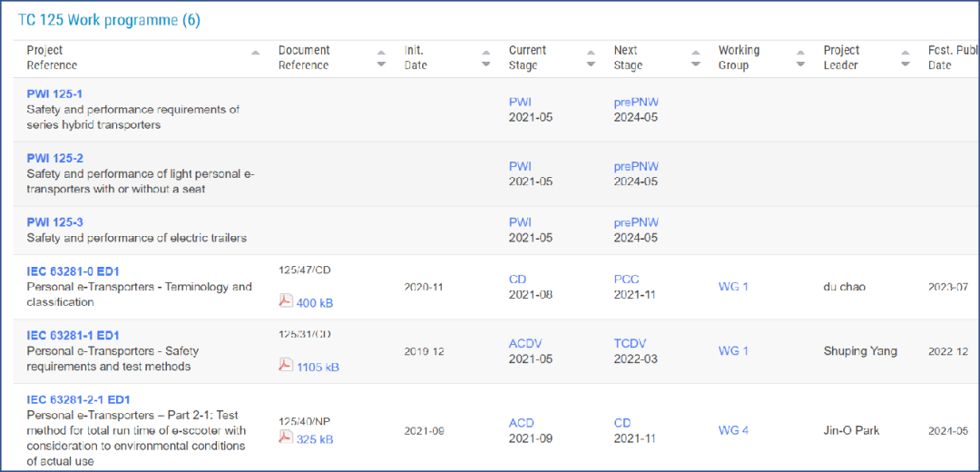Open PWI 125-1 project link
Image resolution: width=980 pixels, height=472 pixels.
[x=54, y=94]
